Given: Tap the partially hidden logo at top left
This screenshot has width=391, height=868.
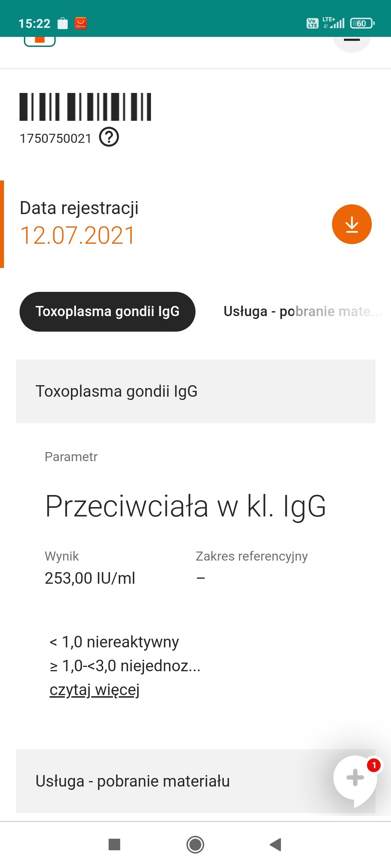Looking at the screenshot, I should pos(40,41).
